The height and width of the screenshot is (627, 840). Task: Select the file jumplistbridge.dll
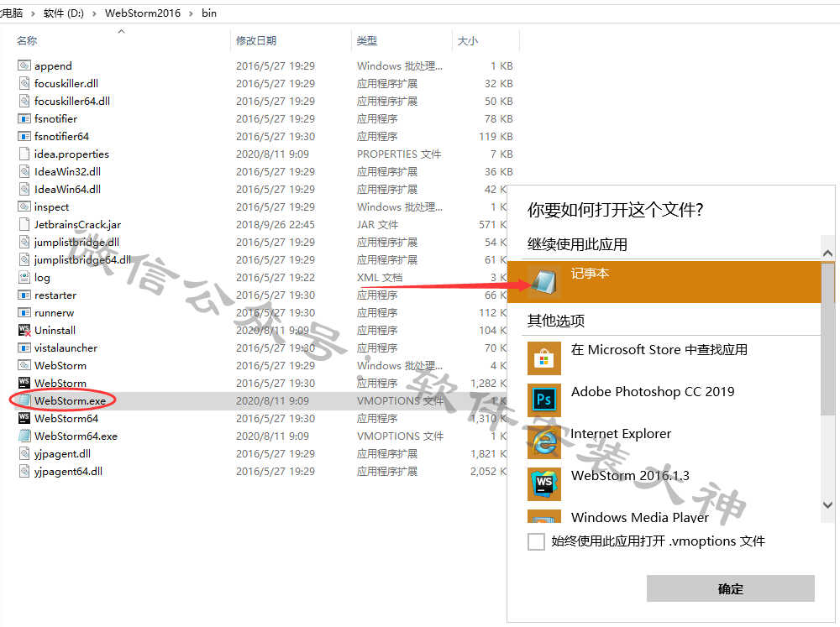[x=76, y=243]
